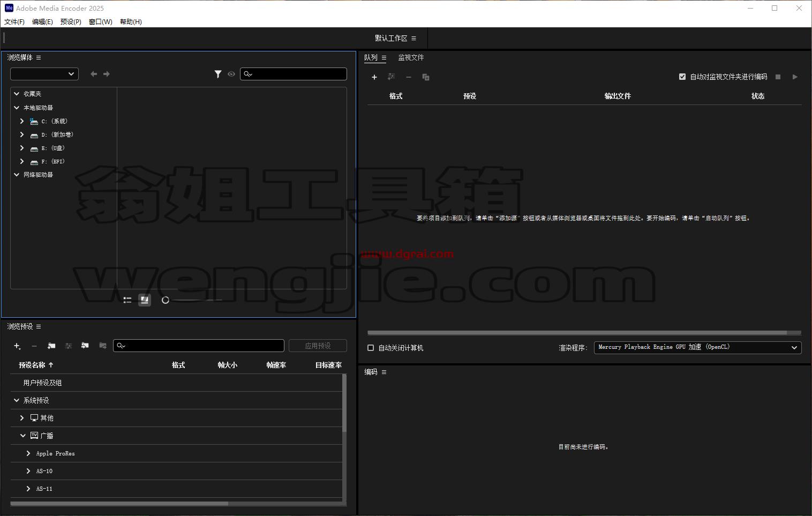
Task: Switch to the 监视文件夹 tab
Action: (411, 57)
